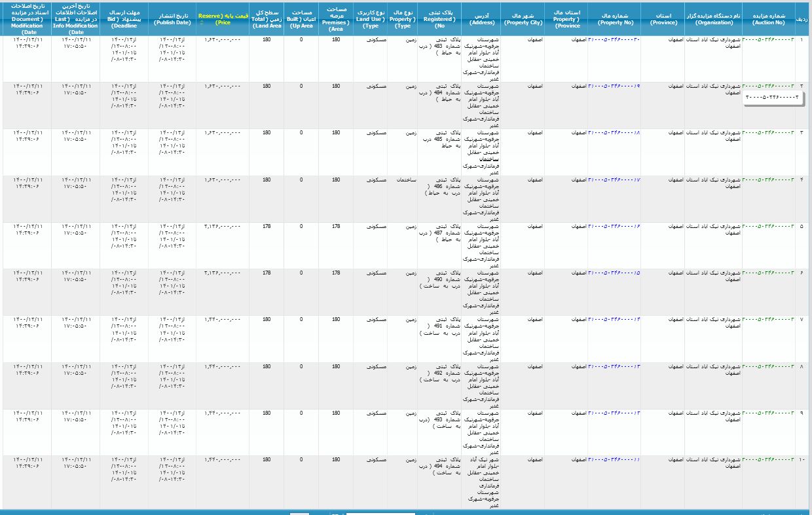Image resolution: width=812 pixels, height=515 pixels.
Task: Click the Registered No column header
Action: pyautogui.click(x=439, y=18)
